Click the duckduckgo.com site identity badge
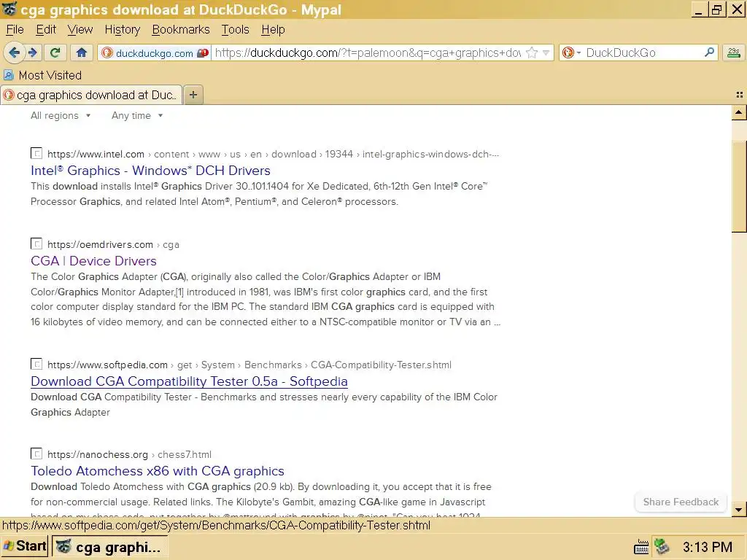 coord(155,52)
